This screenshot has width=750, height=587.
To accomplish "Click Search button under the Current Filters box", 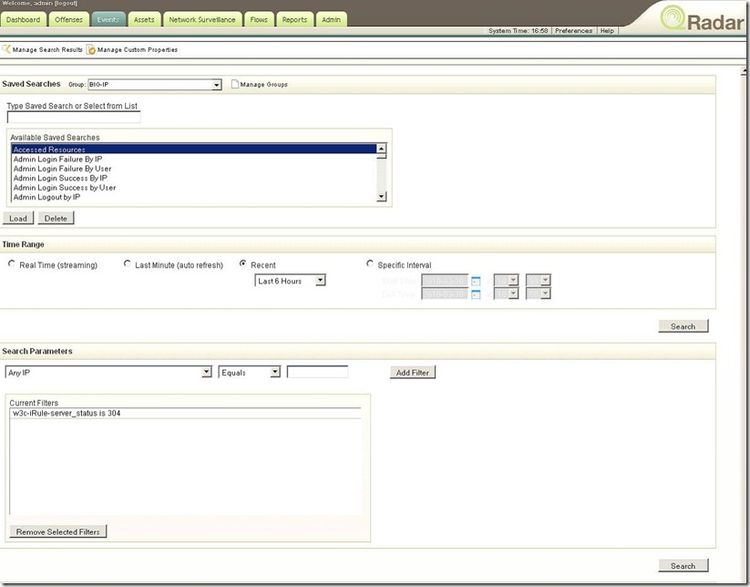I will coord(683,565).
